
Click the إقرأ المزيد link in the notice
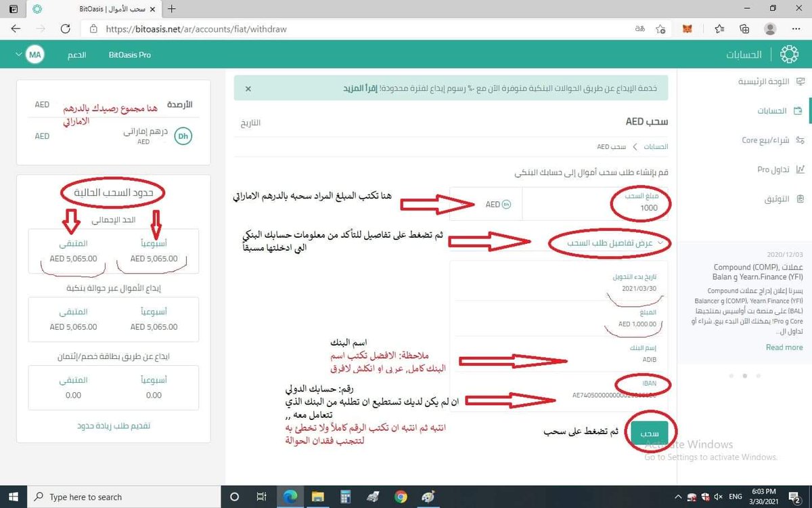point(361,89)
